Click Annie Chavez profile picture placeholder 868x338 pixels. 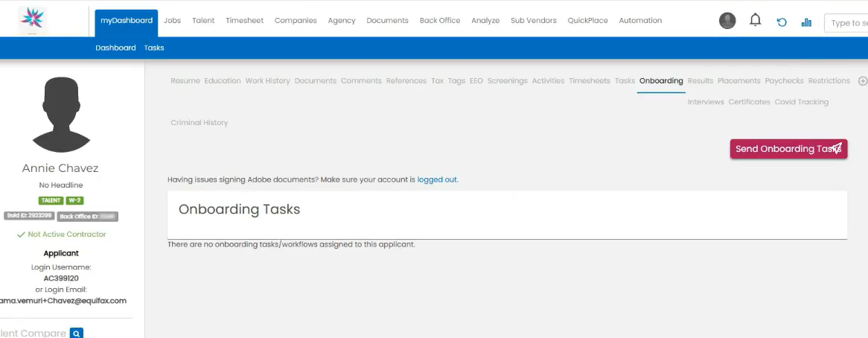[x=61, y=115]
